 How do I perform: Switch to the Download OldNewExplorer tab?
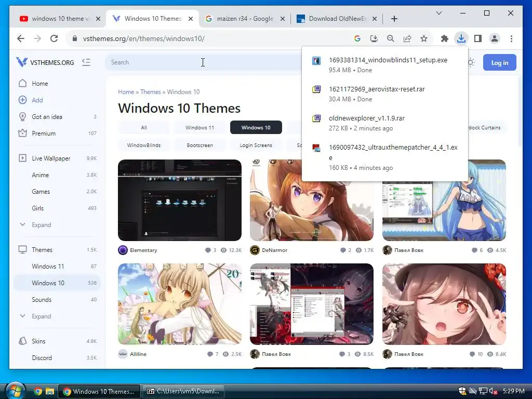[337, 19]
